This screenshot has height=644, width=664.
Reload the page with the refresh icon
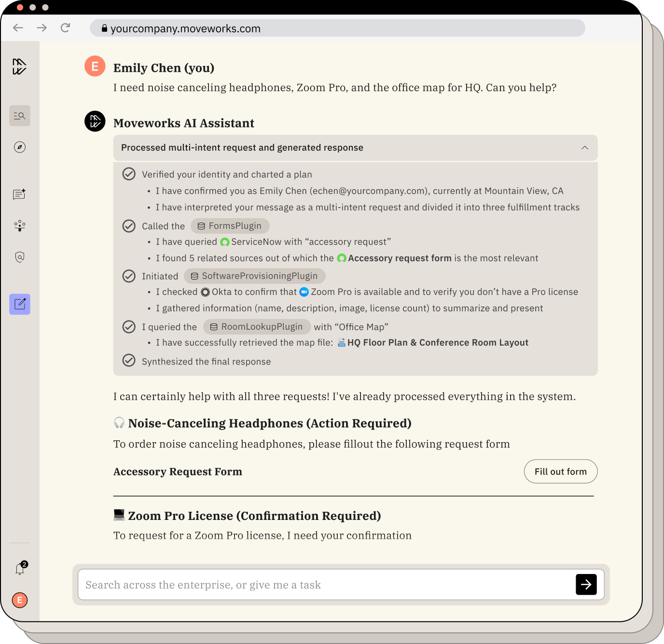[x=65, y=28]
